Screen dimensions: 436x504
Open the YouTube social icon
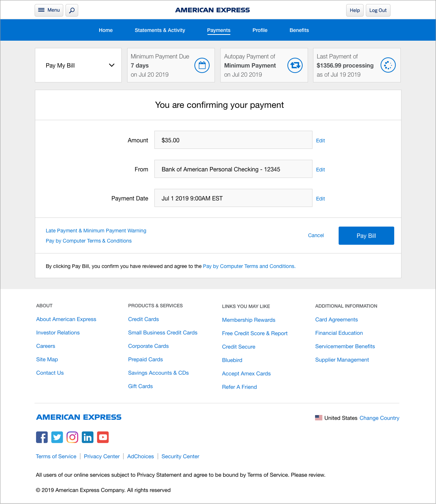click(x=103, y=437)
